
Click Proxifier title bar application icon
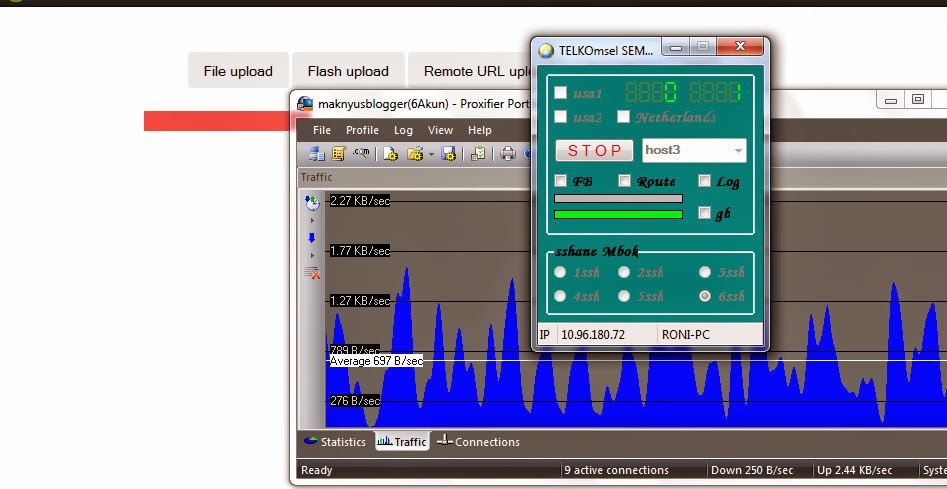tap(305, 104)
